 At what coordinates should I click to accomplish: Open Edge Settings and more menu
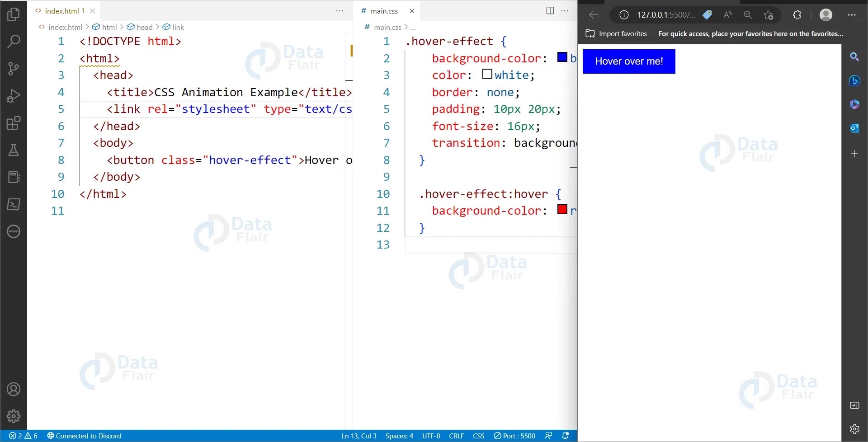tap(853, 15)
